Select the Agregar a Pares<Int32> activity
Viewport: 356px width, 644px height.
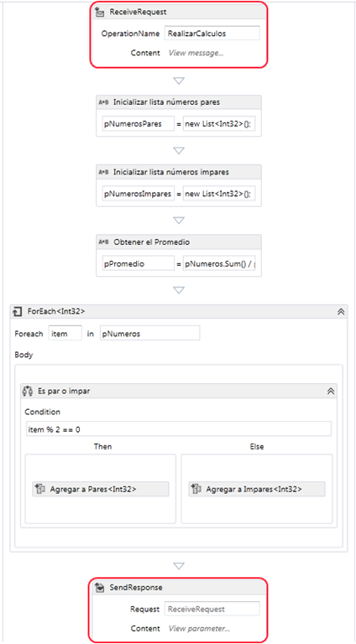point(101,489)
